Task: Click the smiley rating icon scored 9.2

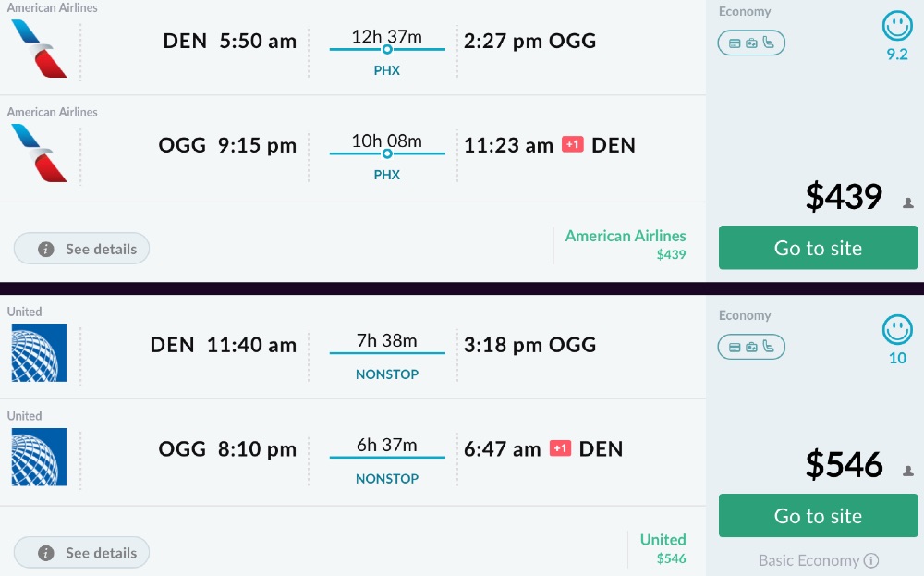Action: [x=897, y=26]
